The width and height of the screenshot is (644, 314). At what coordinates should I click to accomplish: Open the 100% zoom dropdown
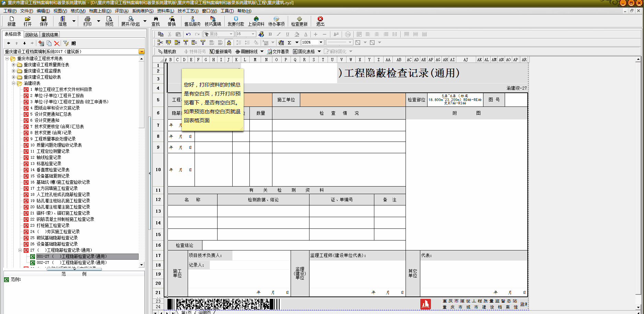321,42
